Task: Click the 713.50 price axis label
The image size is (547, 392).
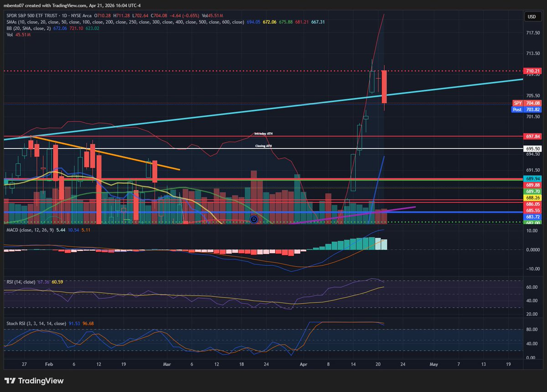Action: point(533,54)
